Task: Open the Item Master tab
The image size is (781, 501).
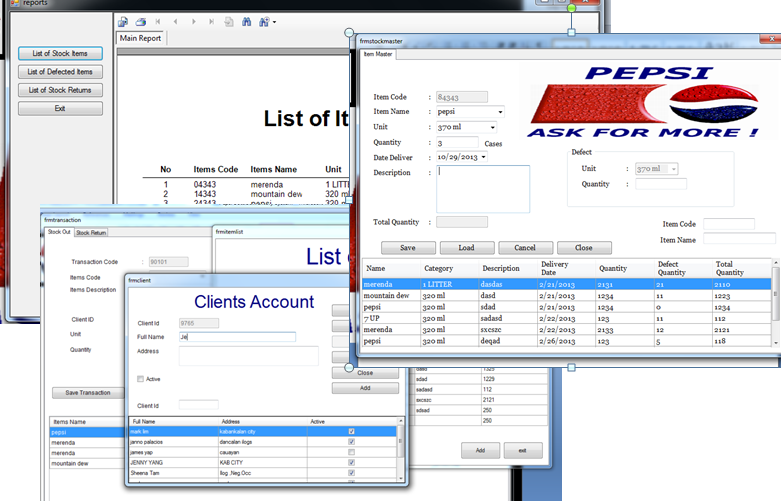Action: (x=378, y=54)
